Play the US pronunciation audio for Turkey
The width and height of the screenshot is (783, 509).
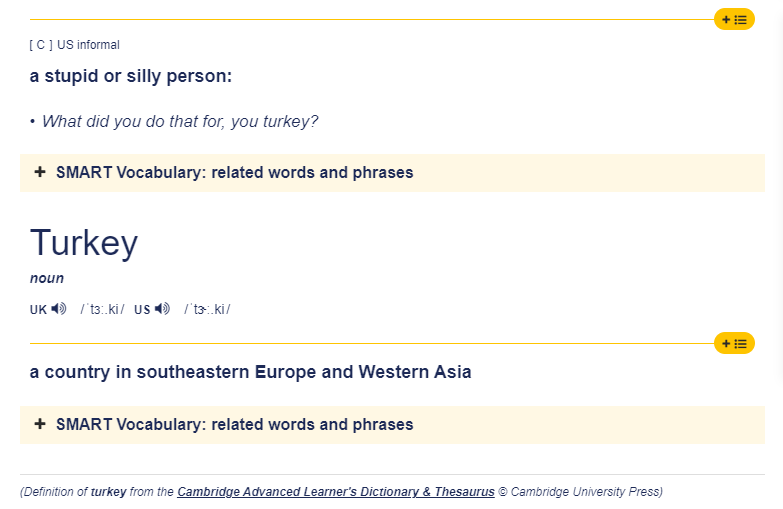[162, 309]
